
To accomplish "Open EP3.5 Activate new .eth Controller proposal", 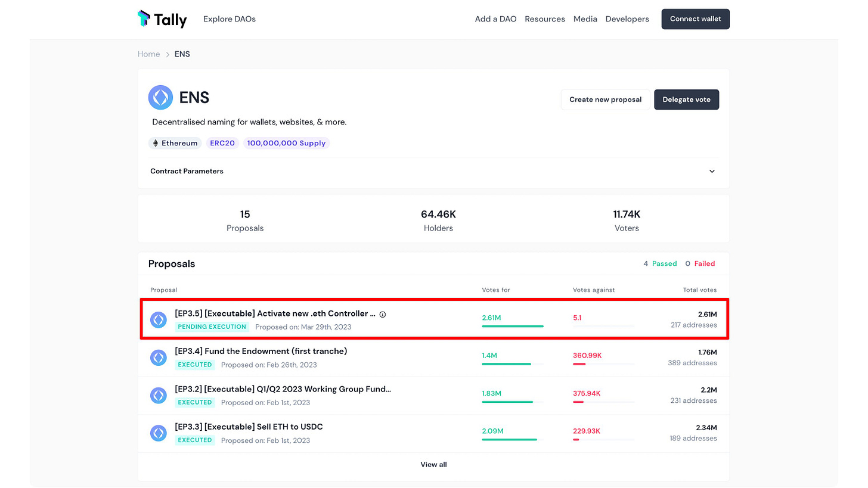I will 275,313.
